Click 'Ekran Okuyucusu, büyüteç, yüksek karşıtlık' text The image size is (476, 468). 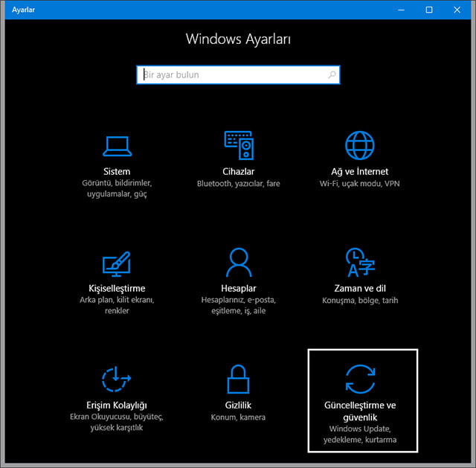[117, 422]
